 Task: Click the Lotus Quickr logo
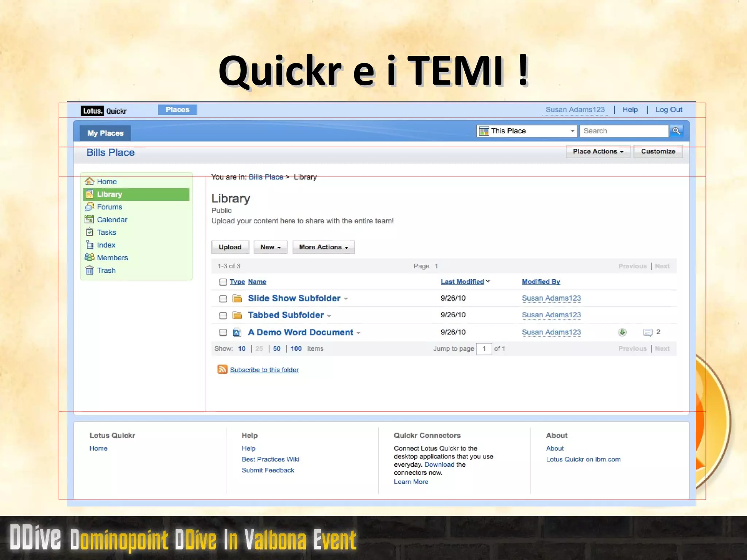[104, 111]
